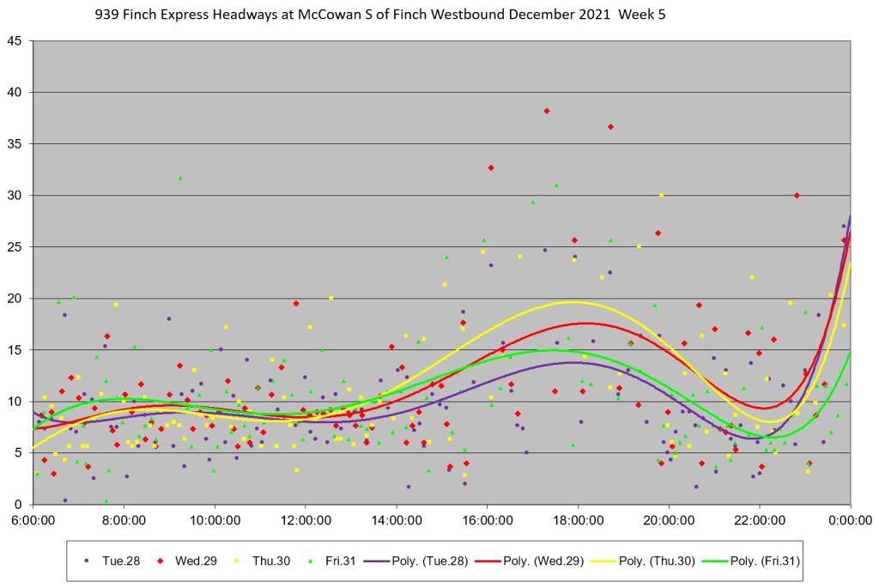Click the 6:00:00 x-axis label

click(33, 520)
